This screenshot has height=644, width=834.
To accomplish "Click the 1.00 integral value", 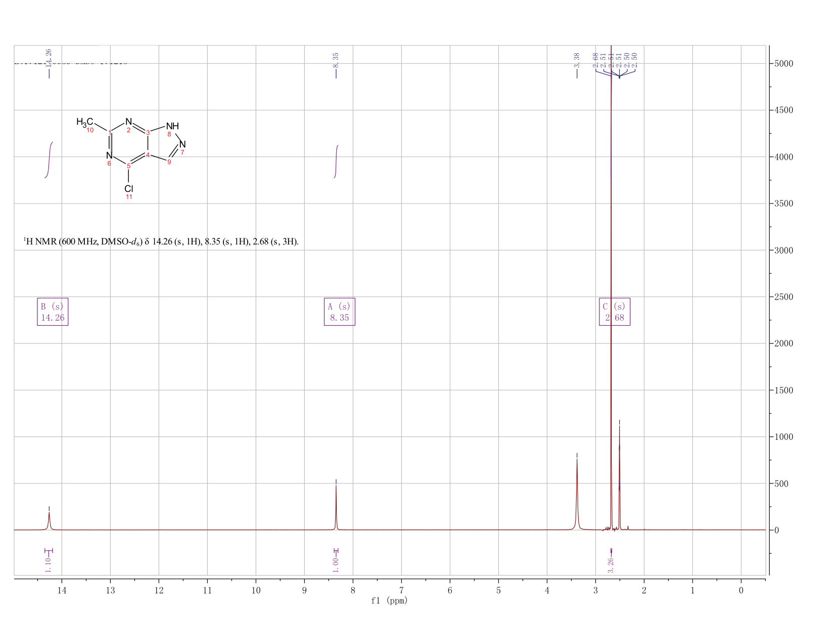I will 336,565.
